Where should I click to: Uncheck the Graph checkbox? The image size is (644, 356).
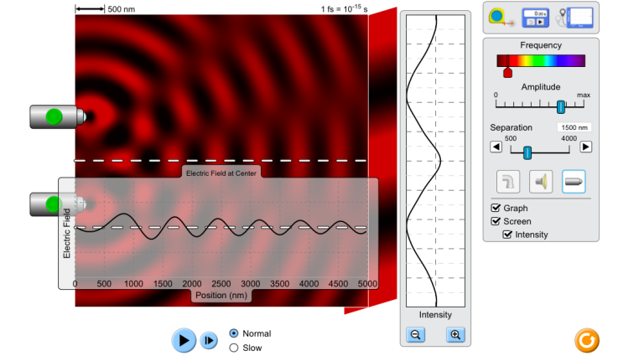496,208
